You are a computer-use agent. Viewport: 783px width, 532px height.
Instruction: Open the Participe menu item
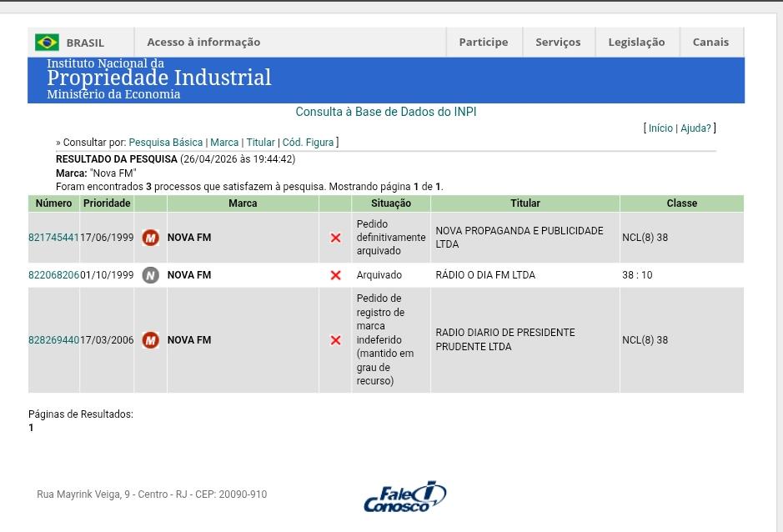pos(484,43)
